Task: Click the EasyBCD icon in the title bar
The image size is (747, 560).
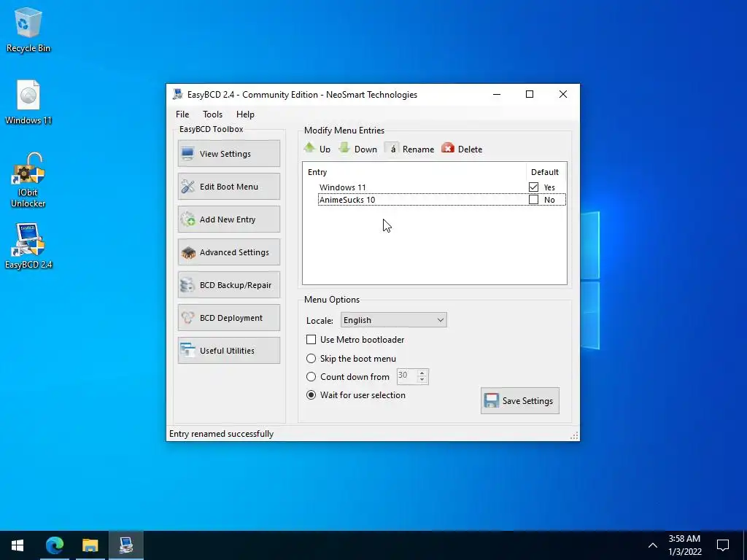Action: [x=178, y=94]
